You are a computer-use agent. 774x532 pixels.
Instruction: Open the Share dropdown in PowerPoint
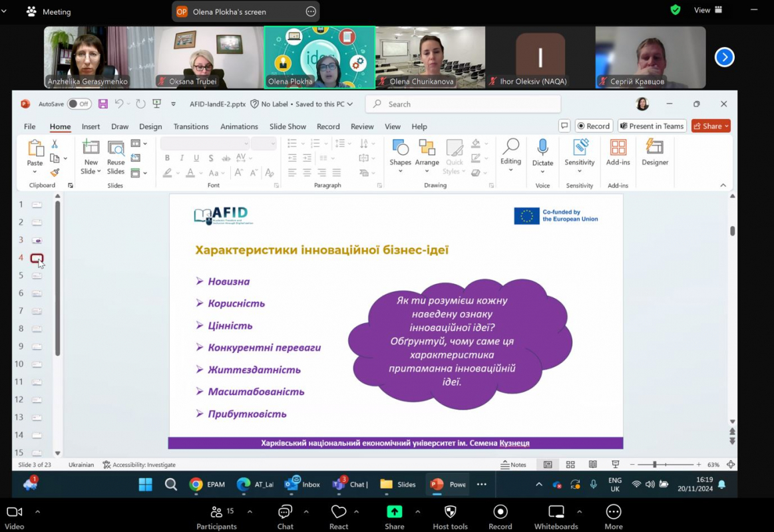click(x=726, y=126)
